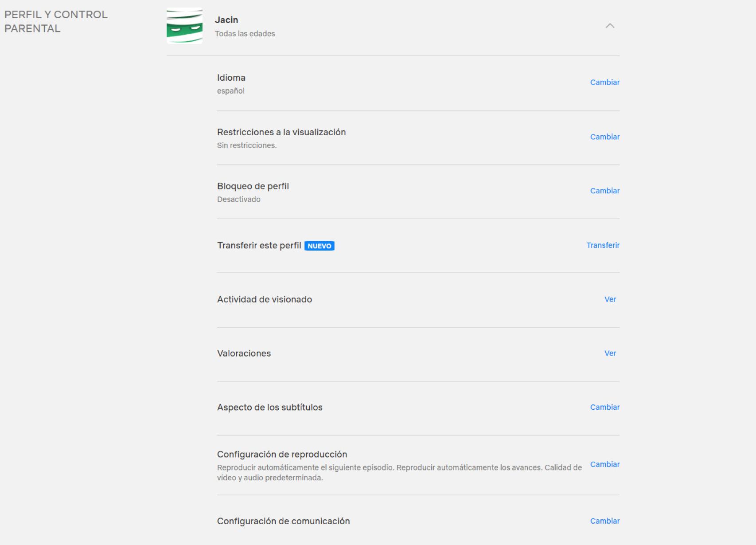Change the Idioma language setting
The height and width of the screenshot is (545, 756).
[x=604, y=82]
